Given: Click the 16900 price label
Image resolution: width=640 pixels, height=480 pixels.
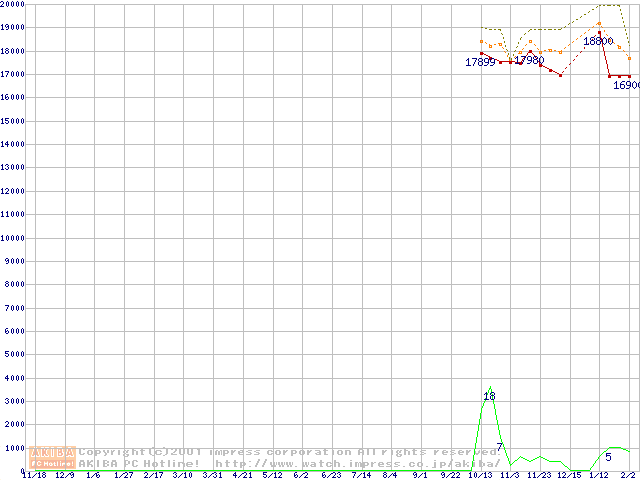Looking at the screenshot, I should [626, 86].
